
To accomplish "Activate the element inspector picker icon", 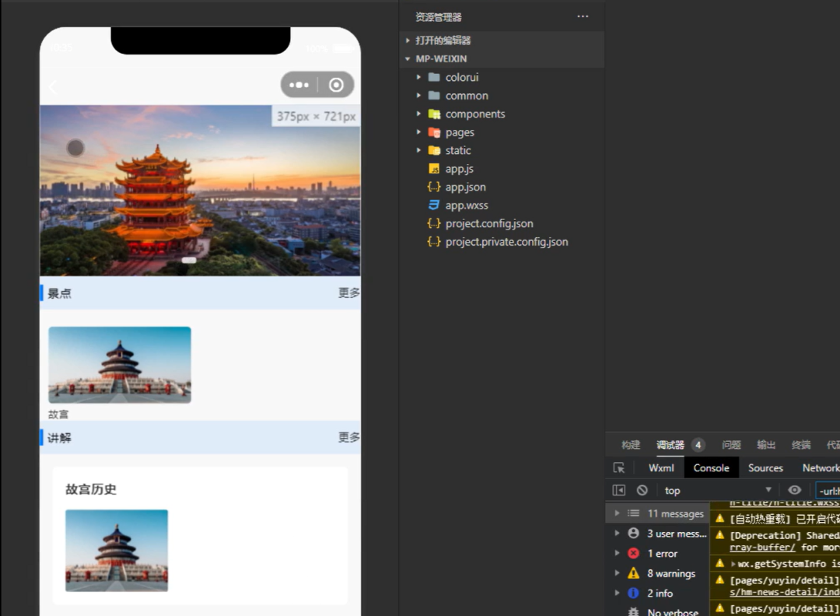I will (619, 467).
